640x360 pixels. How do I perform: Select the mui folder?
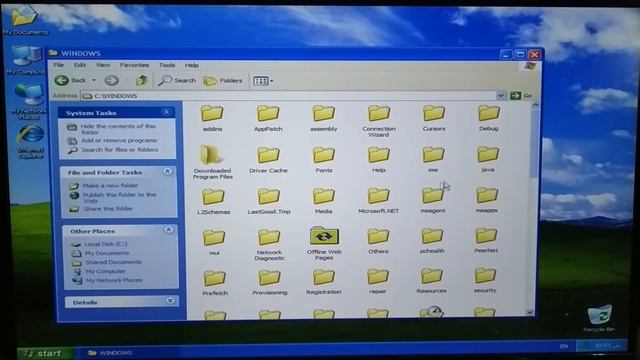tap(214, 242)
